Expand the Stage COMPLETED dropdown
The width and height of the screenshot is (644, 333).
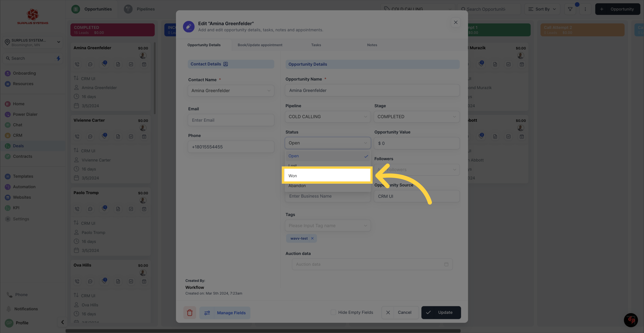point(416,117)
